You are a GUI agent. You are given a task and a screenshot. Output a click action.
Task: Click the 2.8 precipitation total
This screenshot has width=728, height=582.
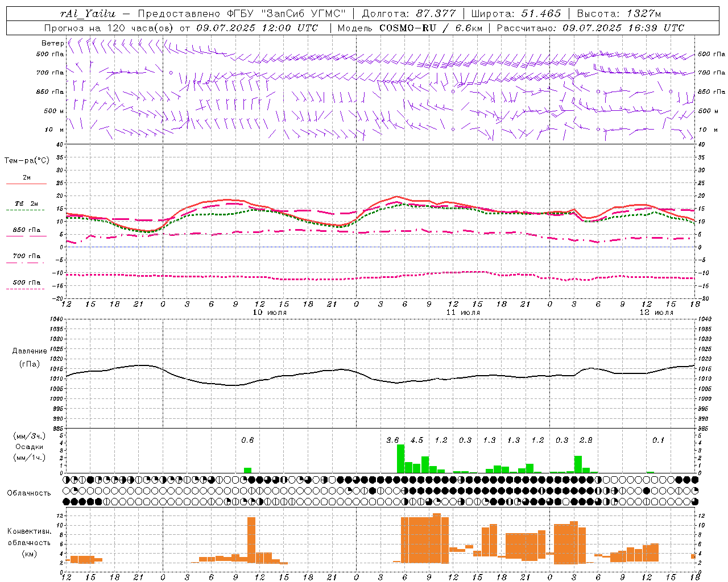(586, 440)
